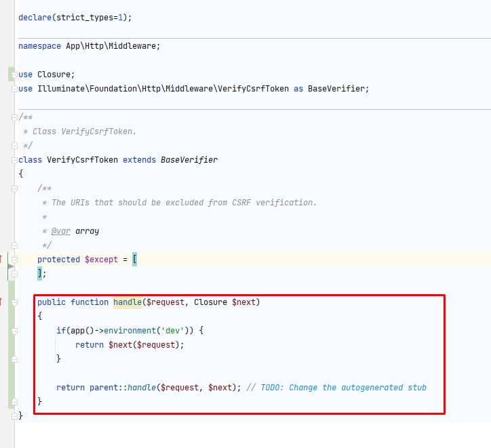This screenshot has height=448, width=491.
Task: Click 'environment' method call
Action: tap(130, 331)
